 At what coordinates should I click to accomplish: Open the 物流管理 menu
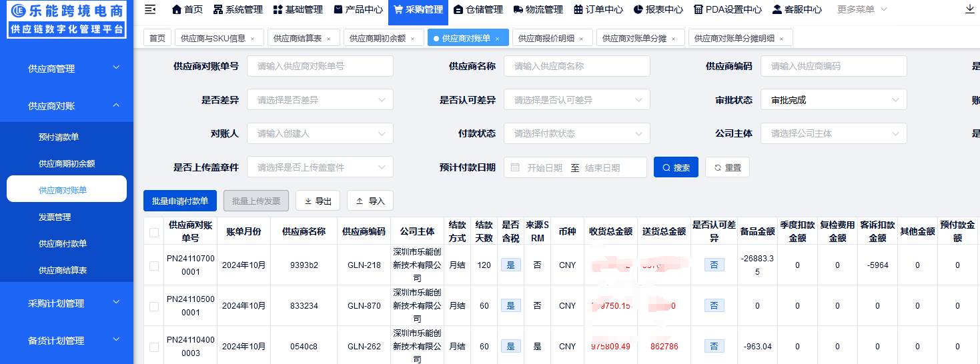(x=538, y=9)
